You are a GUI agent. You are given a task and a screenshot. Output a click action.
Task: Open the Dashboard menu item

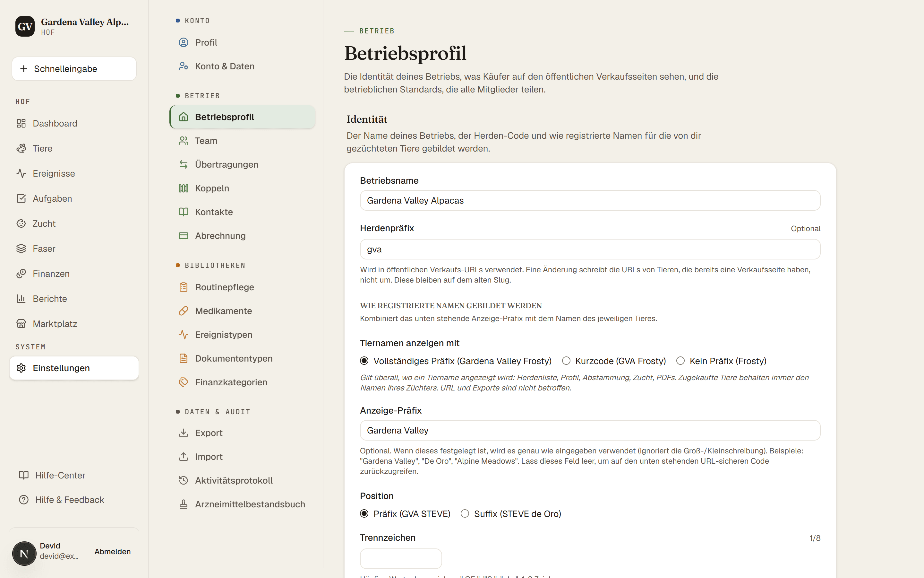[x=74, y=124]
